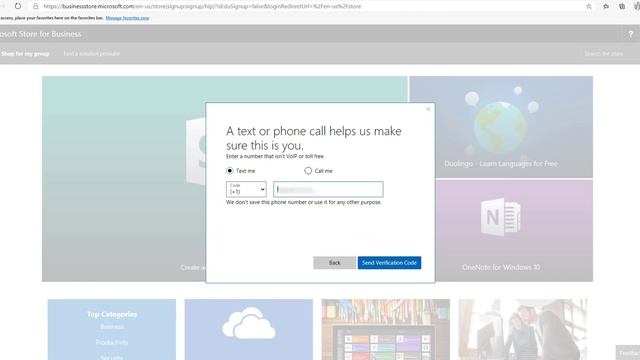Click the Back button in dialog

(x=334, y=263)
